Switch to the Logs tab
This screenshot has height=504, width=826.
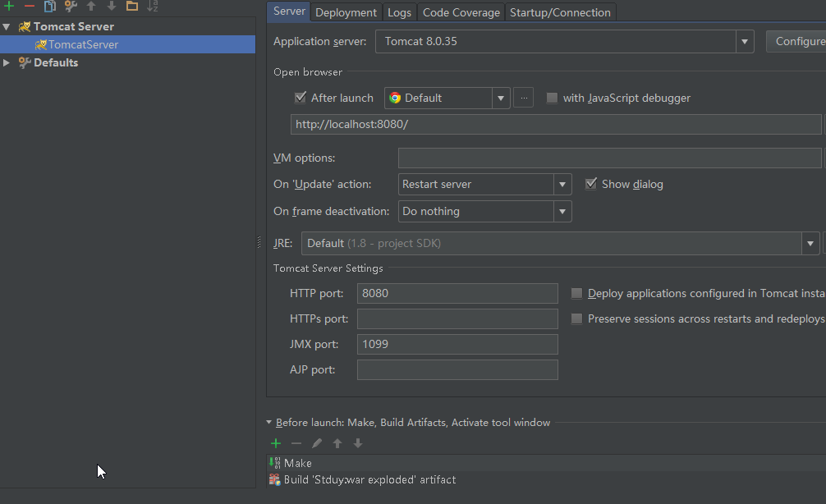tap(399, 12)
